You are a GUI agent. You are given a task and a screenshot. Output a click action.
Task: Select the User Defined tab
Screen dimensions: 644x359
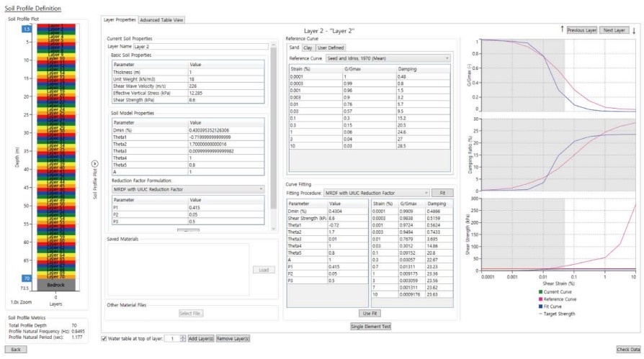(x=331, y=47)
